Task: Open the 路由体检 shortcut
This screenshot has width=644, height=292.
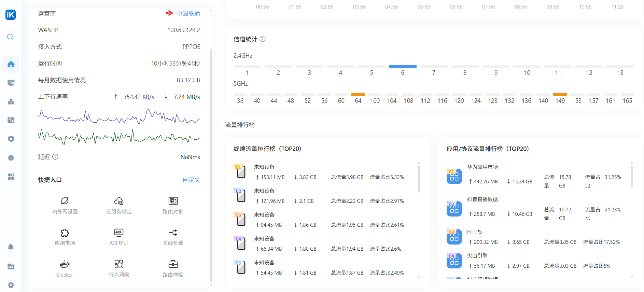Action: point(173,268)
